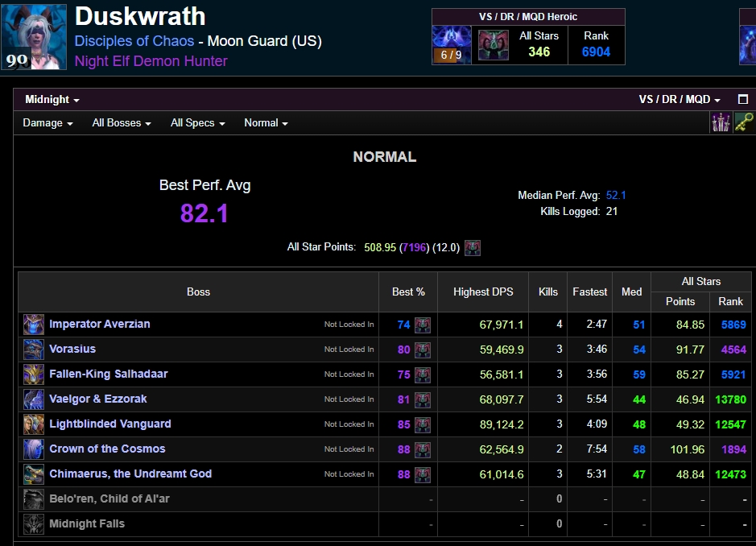
Task: Click the Vorasius boss icon
Action: [x=34, y=350]
